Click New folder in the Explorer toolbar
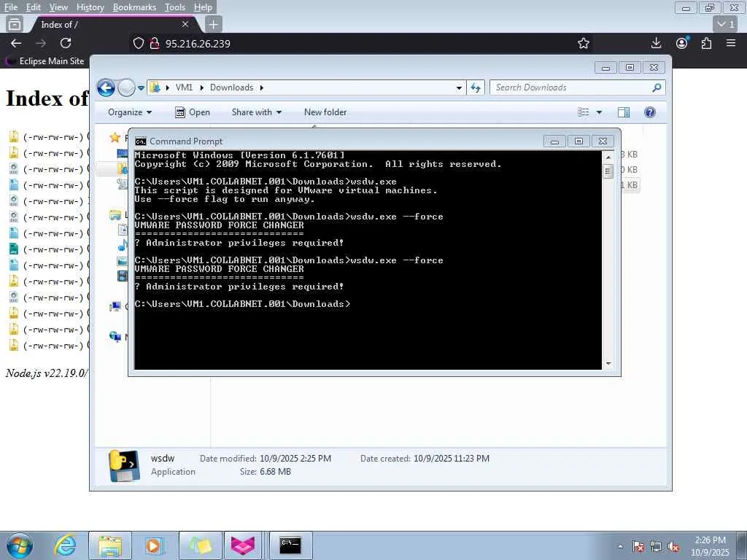The height and width of the screenshot is (560, 747). click(x=325, y=112)
